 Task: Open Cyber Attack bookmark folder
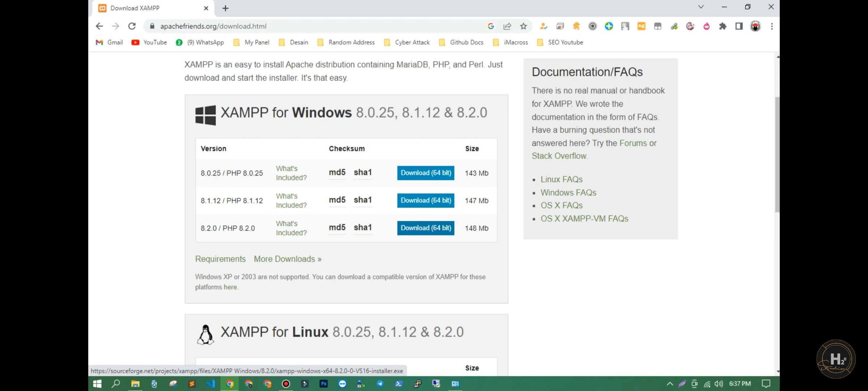407,42
